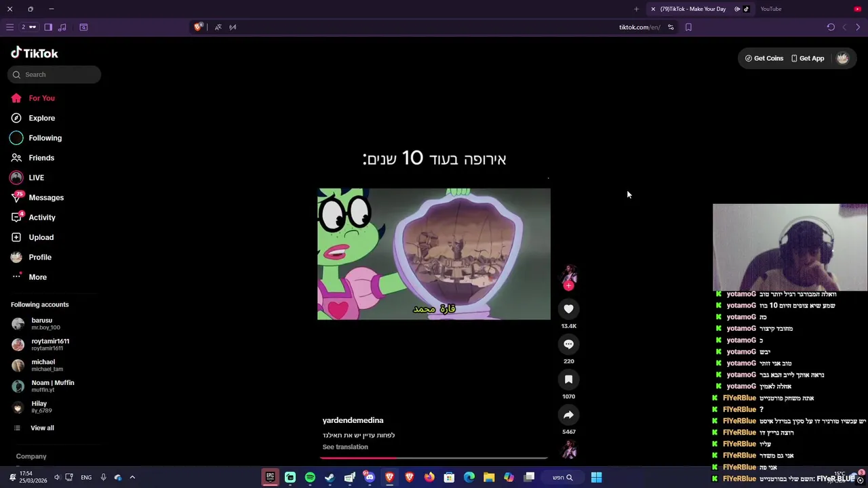Open the Activity notifications
Viewport: 868px width, 488px height.
tap(33, 218)
